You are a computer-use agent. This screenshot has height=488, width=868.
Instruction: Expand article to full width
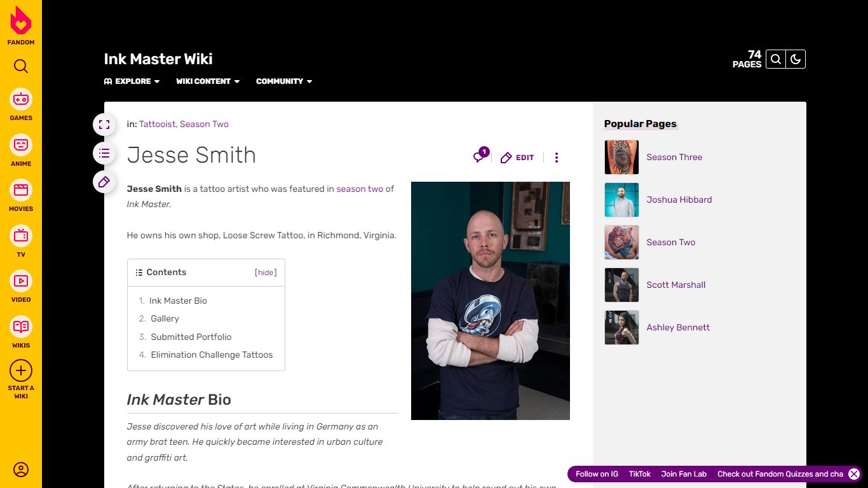[104, 125]
